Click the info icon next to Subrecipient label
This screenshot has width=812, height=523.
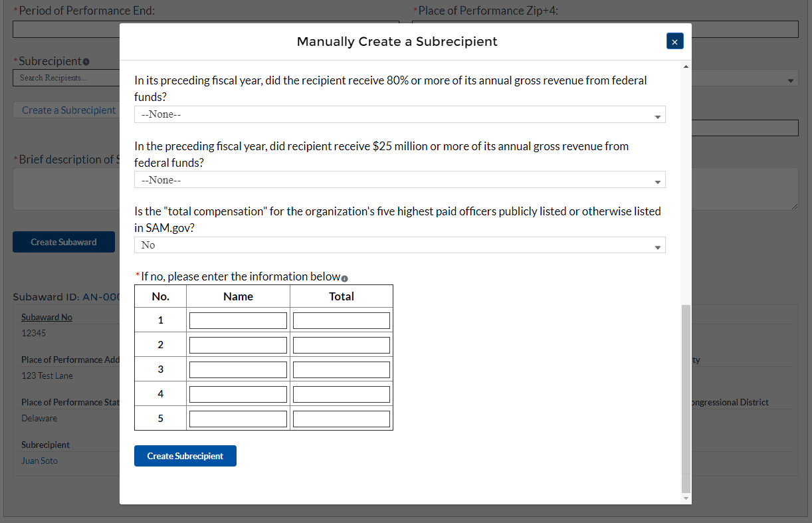86,62
